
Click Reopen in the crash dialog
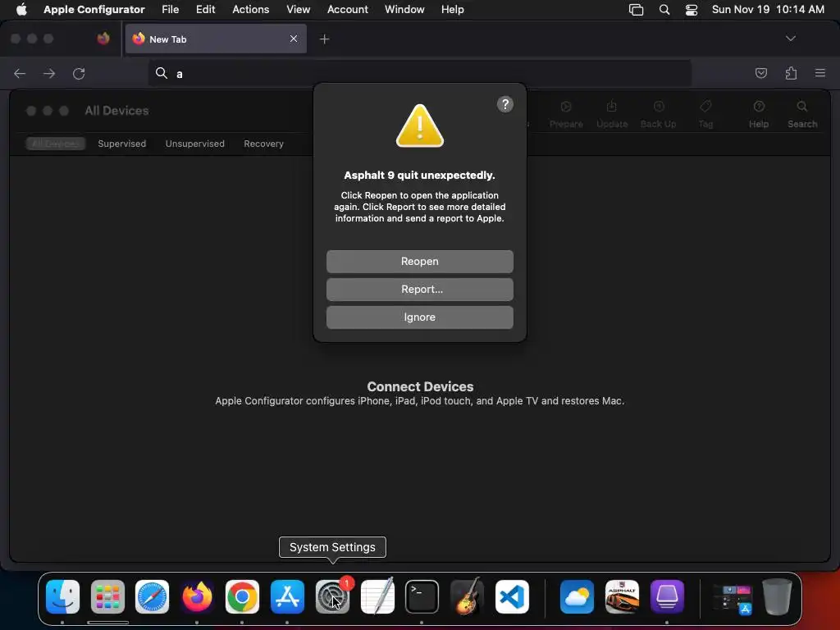click(419, 262)
